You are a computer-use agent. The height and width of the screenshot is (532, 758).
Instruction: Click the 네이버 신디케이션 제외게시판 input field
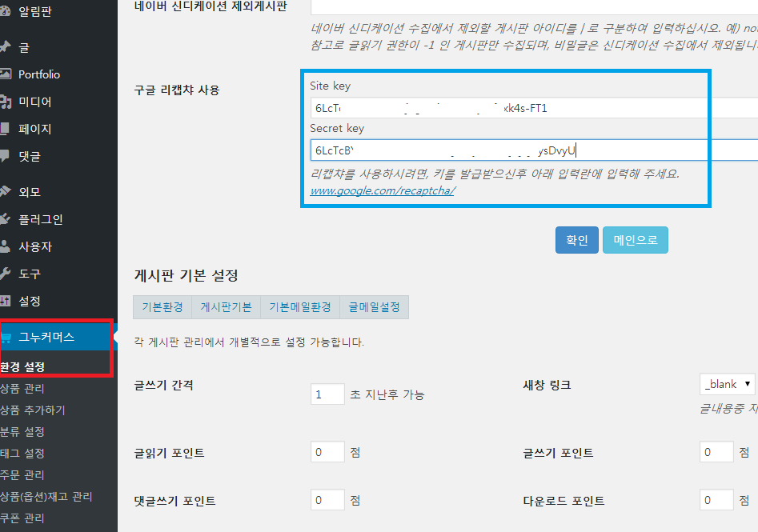534,6
